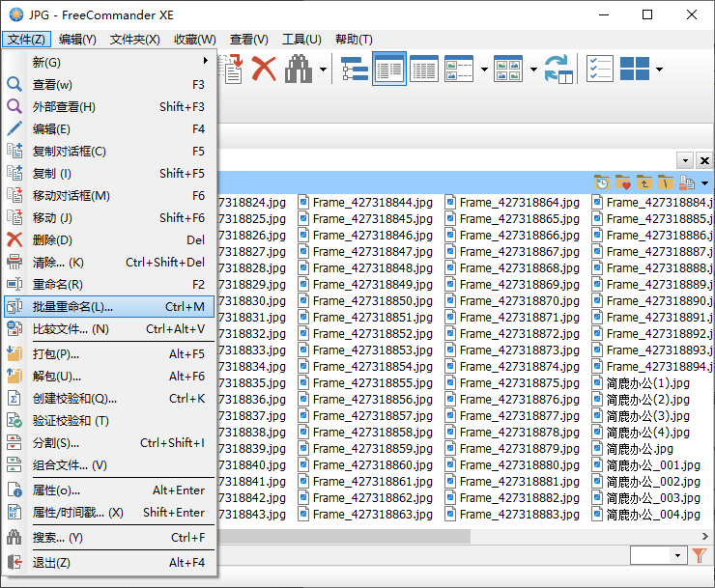Click the history folder icon in path bar
The image size is (715, 588).
(x=602, y=182)
